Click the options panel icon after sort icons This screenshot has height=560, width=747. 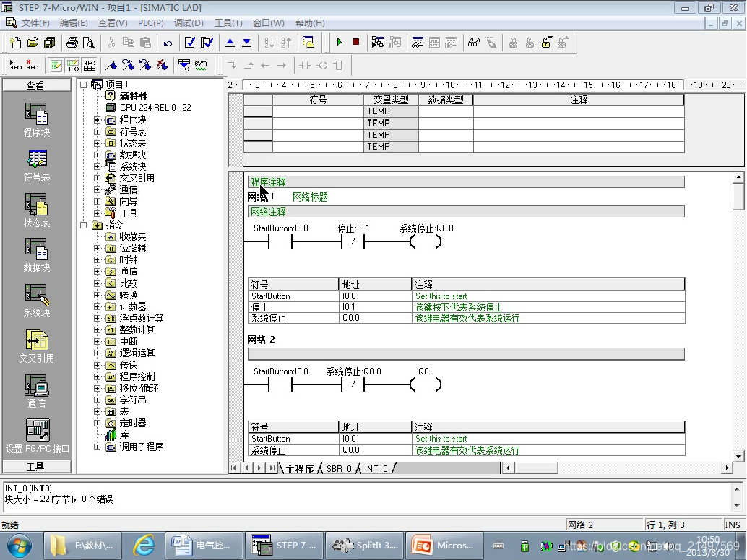(308, 43)
